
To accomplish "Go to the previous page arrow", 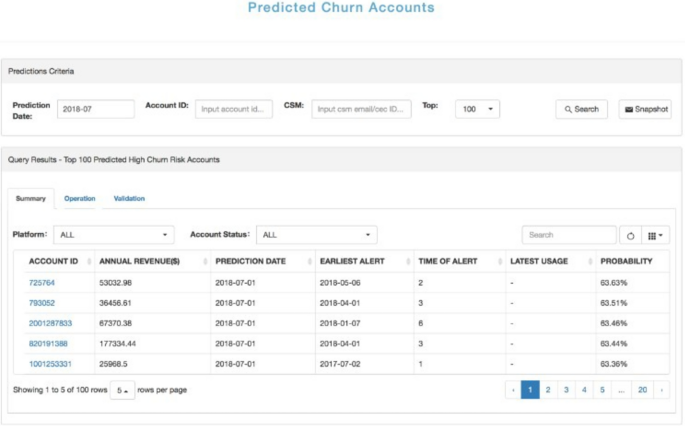I will point(513,390).
